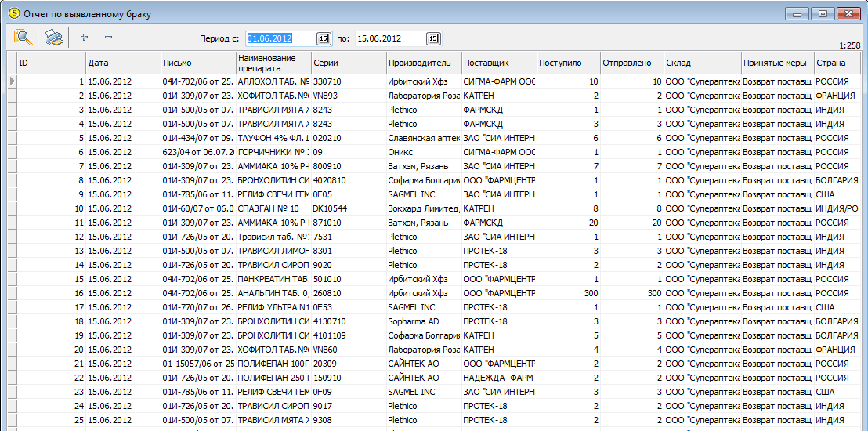Click the Отправлено column header
This screenshot has height=431, width=868.
pos(632,63)
